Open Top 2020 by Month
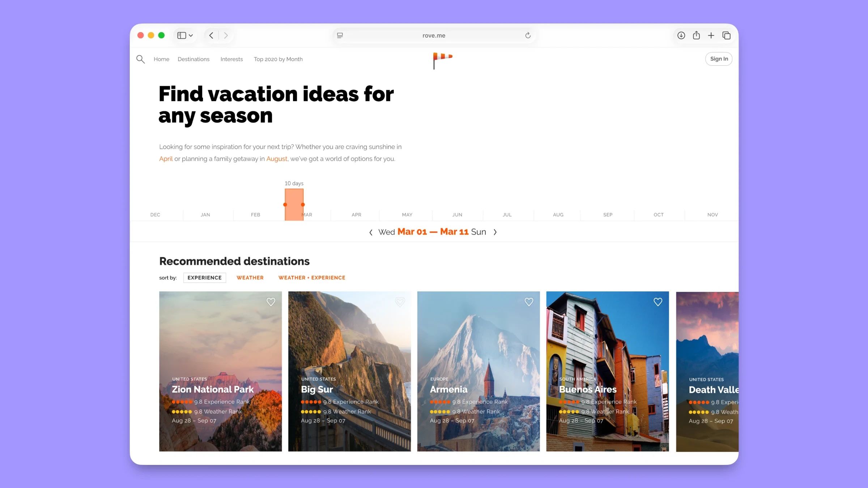The height and width of the screenshot is (488, 868). (278, 59)
